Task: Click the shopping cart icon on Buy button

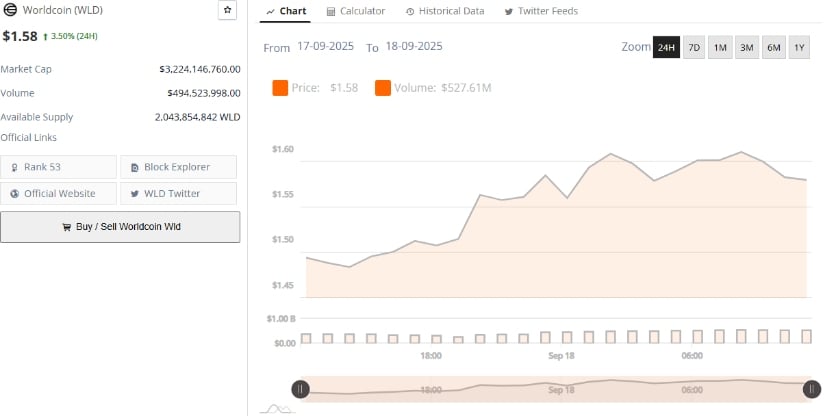Action: (x=66, y=227)
